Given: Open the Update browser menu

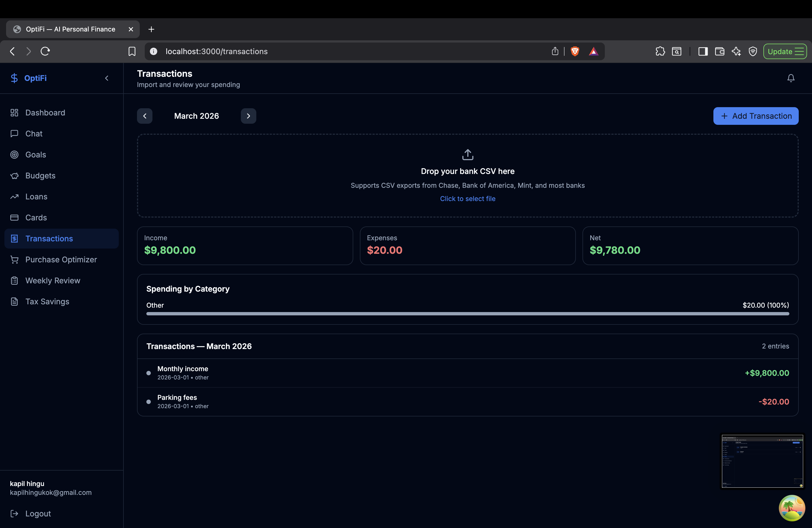Looking at the screenshot, I should click(785, 51).
